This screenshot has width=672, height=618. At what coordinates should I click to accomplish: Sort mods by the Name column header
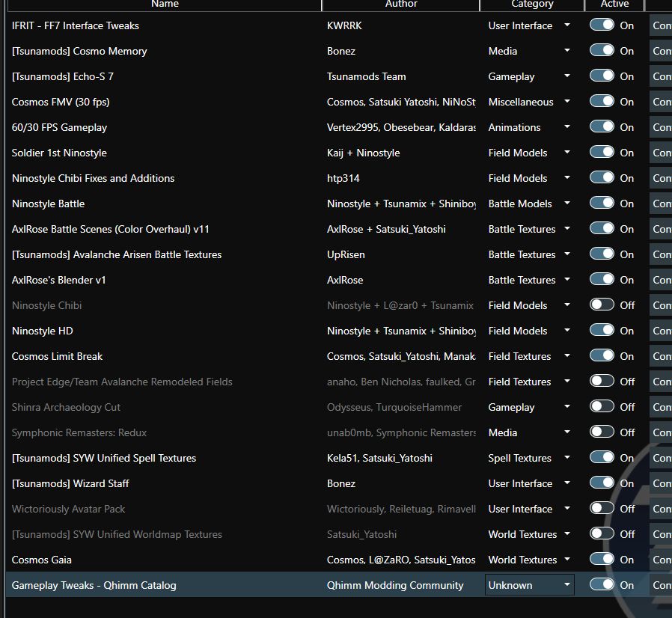165,4
